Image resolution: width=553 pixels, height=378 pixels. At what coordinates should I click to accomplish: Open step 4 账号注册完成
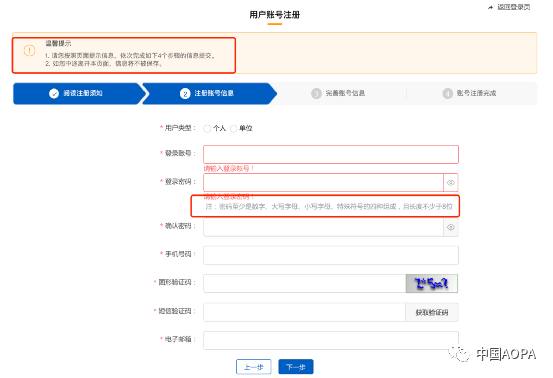tap(469, 93)
